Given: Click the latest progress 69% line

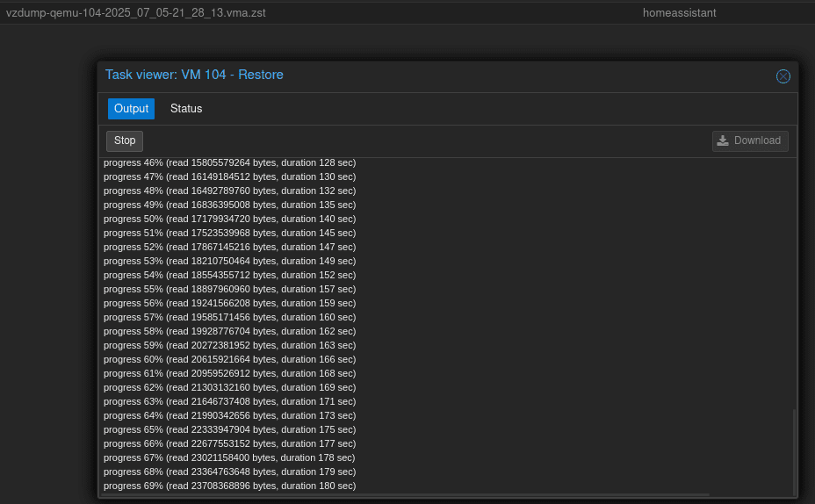Looking at the screenshot, I should (229, 486).
